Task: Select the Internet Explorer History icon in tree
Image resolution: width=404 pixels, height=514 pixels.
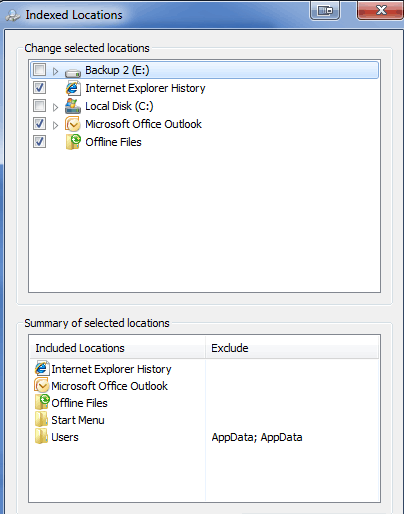Action: [73, 88]
